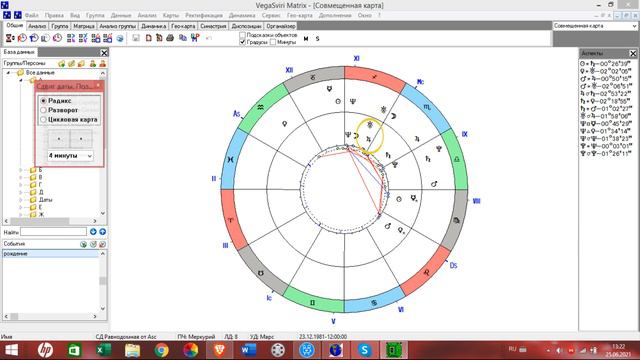Screen dimensions: 640x360
Task: Click the left date shift button
Action: click(x=59, y=139)
